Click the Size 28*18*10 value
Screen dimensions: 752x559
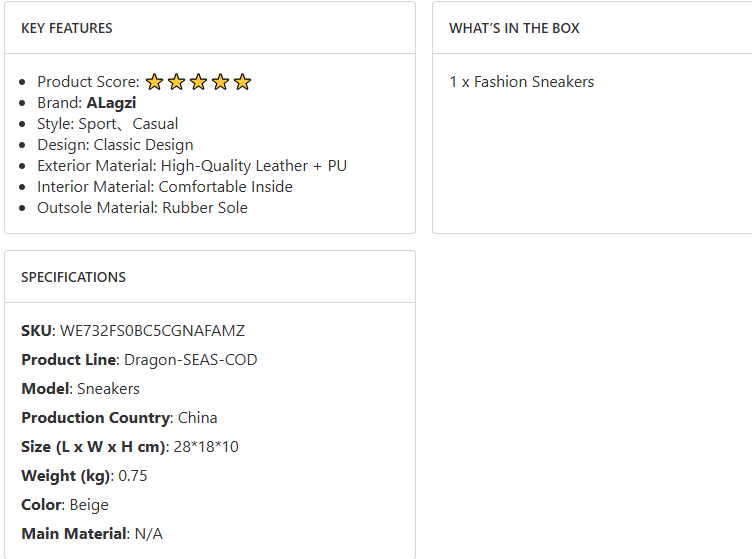(x=206, y=447)
